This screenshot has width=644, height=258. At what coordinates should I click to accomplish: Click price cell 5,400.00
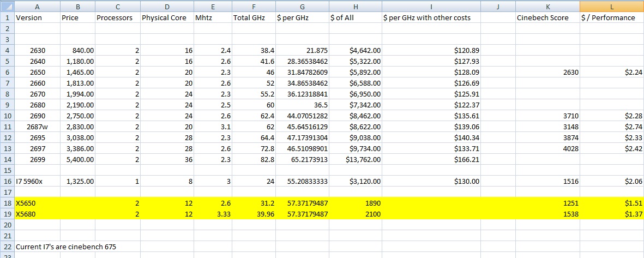(x=77, y=159)
